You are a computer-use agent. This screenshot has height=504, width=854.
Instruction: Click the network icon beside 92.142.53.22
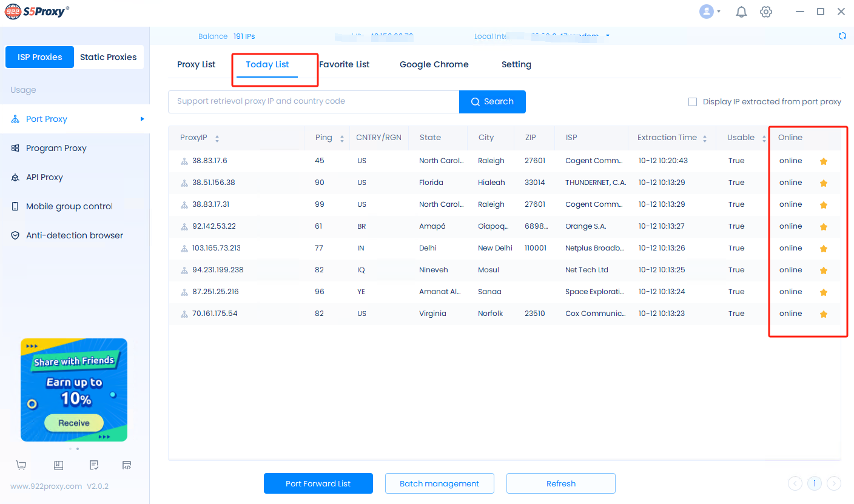tap(184, 227)
